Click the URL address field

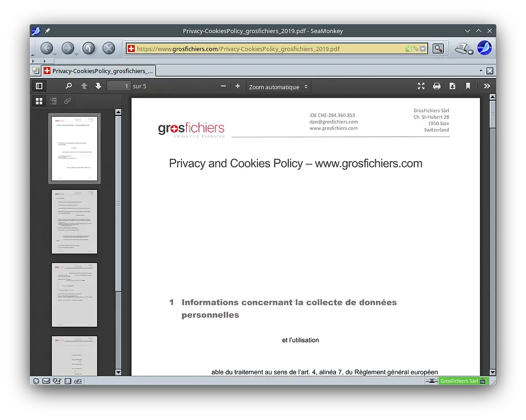tap(269, 49)
